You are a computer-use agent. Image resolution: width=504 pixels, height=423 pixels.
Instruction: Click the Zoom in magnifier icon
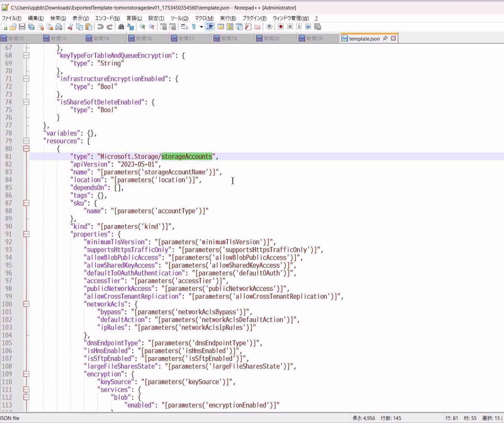click(x=142, y=27)
